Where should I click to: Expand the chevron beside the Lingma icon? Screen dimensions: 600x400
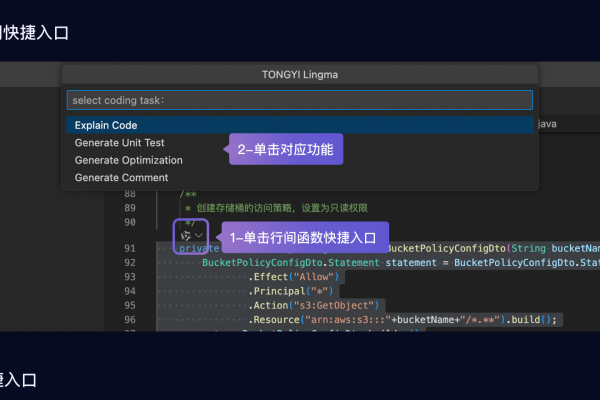(200, 236)
